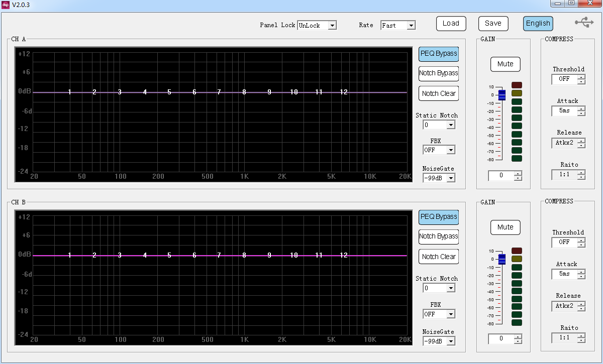This screenshot has width=603, height=364.
Task: Select EQ band 1 point in CH A graph
Action: (x=70, y=92)
